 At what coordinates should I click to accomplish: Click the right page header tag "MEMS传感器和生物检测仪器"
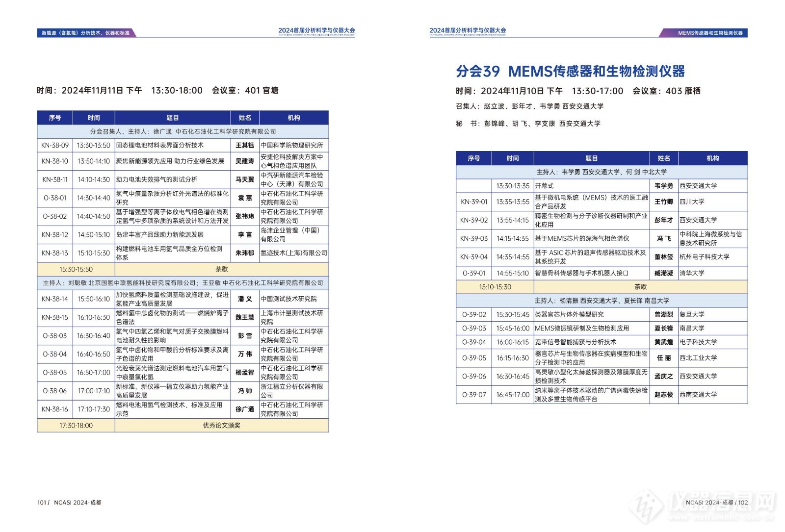pos(710,33)
